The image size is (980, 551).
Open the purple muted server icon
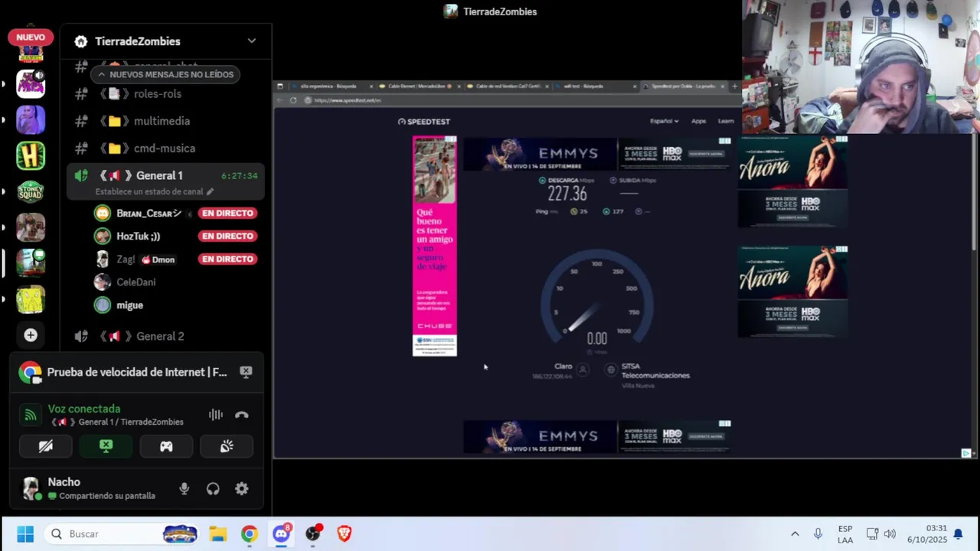31,83
